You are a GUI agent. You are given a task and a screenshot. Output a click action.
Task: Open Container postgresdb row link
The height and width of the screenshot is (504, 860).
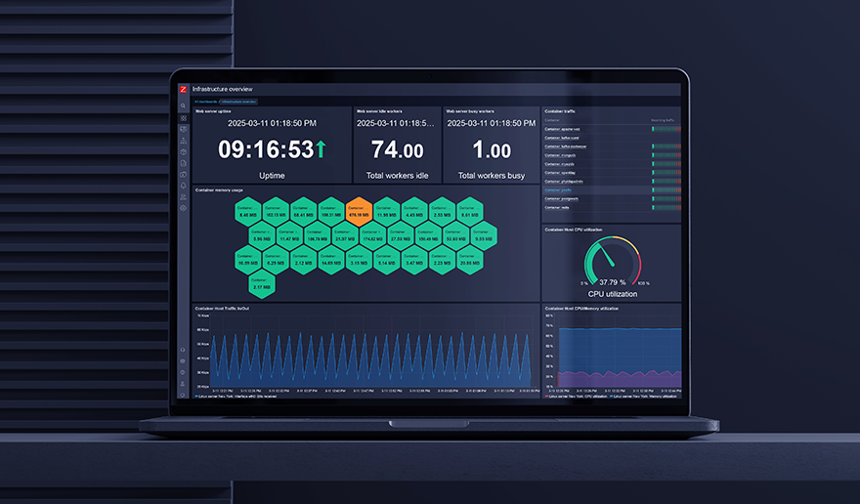click(561, 199)
